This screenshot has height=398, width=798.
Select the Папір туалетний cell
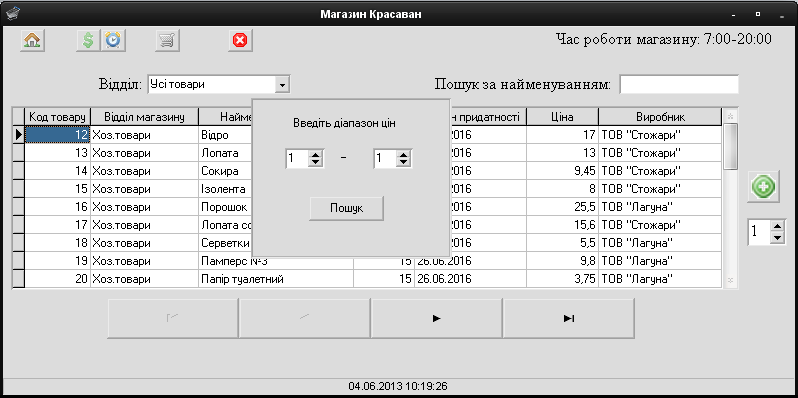coord(276,279)
